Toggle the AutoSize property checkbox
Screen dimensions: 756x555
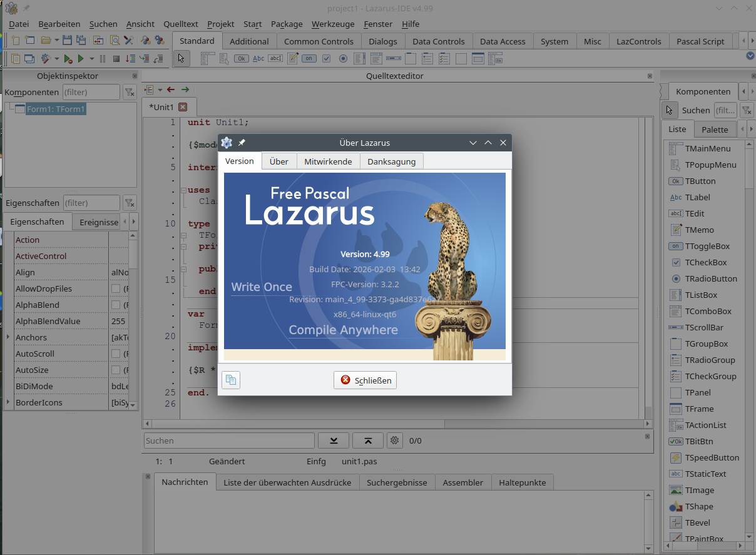point(117,370)
